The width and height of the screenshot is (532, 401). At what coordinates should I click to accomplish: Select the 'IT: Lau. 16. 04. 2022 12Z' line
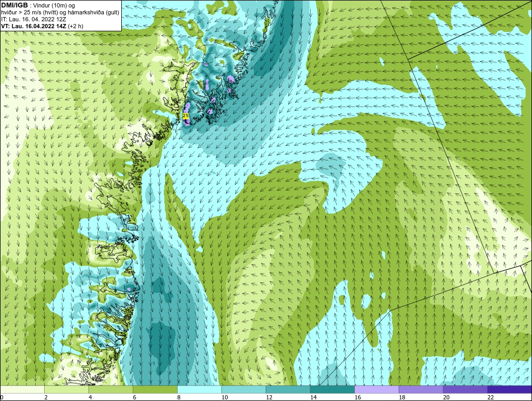pyautogui.click(x=34, y=19)
